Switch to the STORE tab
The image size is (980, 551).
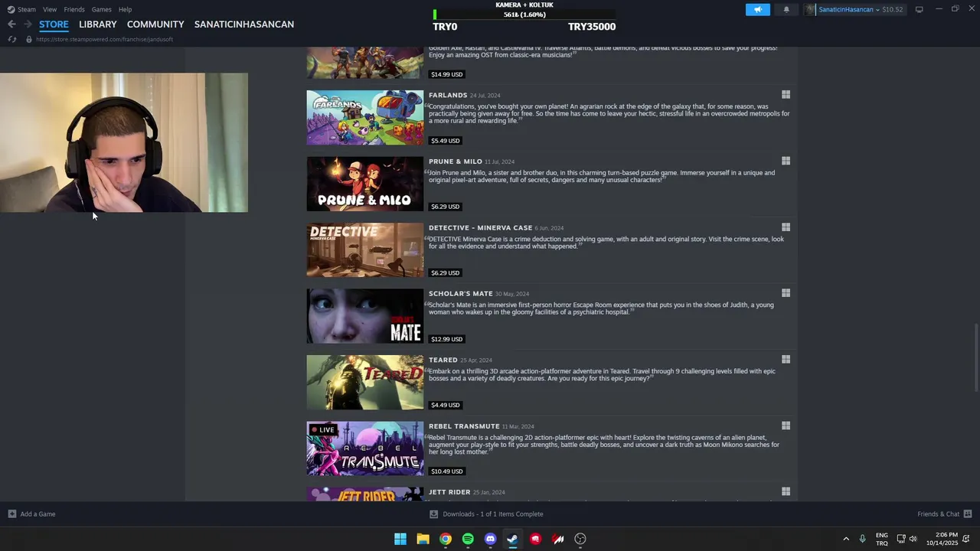tap(54, 24)
